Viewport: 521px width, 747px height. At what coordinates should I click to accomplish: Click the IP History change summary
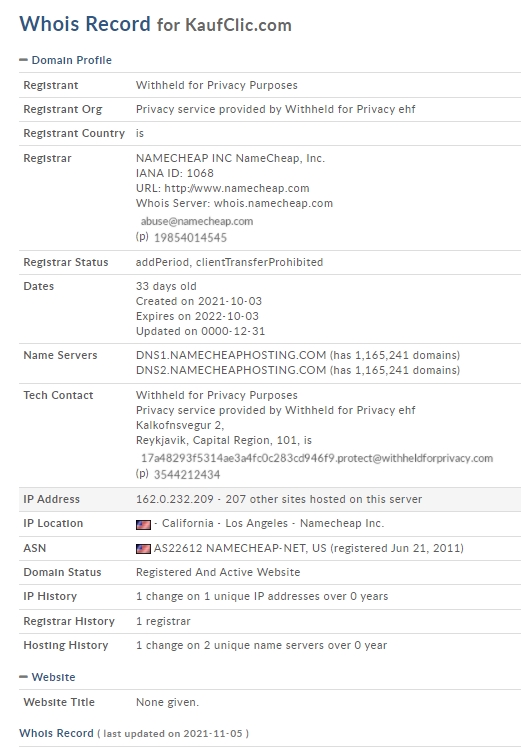point(262,596)
